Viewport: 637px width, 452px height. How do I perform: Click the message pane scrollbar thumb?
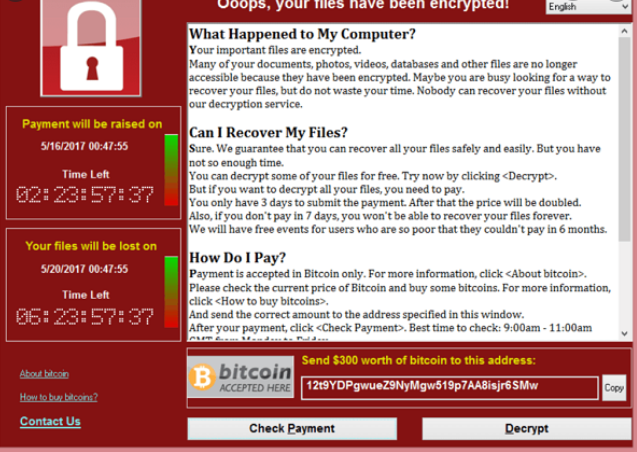point(624,139)
